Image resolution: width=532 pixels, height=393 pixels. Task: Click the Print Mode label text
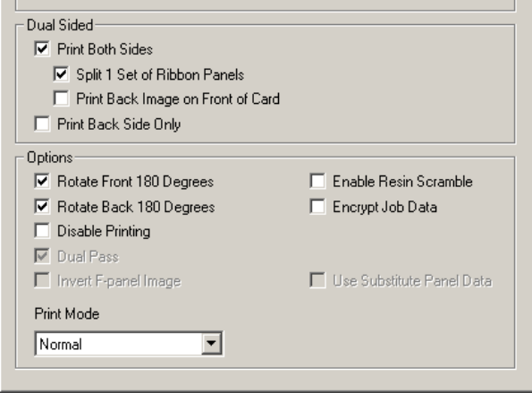click(67, 313)
